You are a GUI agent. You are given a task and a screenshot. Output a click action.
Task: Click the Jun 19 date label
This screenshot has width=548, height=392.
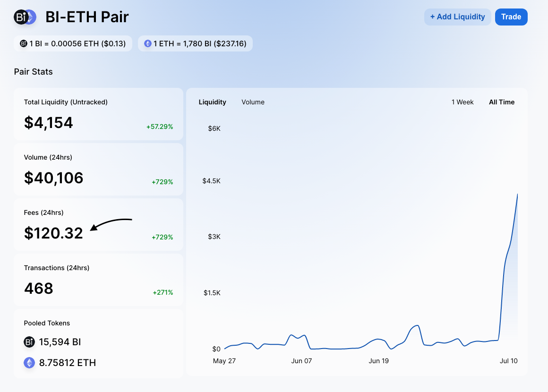pyautogui.click(x=378, y=360)
